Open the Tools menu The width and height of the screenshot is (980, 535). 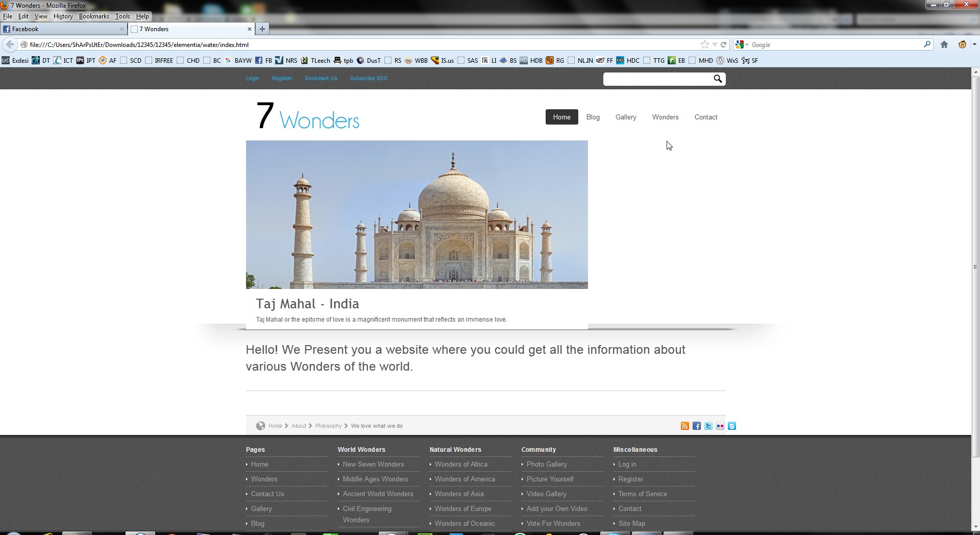122,16
